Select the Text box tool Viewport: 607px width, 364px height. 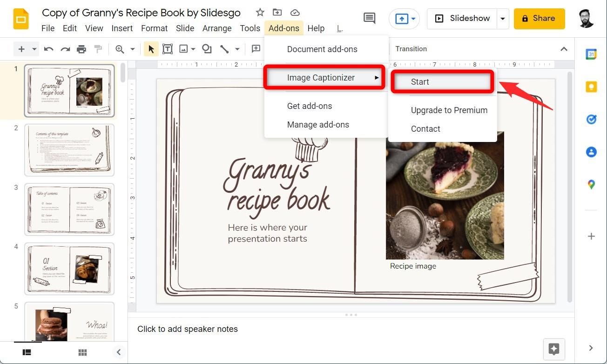[x=168, y=49]
